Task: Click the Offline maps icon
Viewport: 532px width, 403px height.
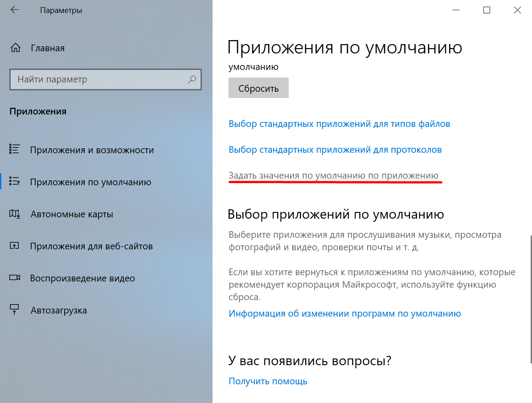Action: (15, 214)
